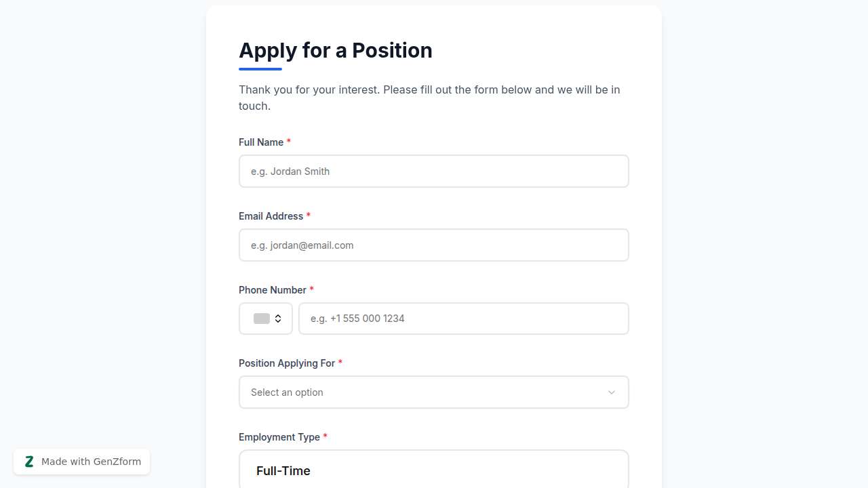
Task: Click the Email Address label
Action: (271, 216)
